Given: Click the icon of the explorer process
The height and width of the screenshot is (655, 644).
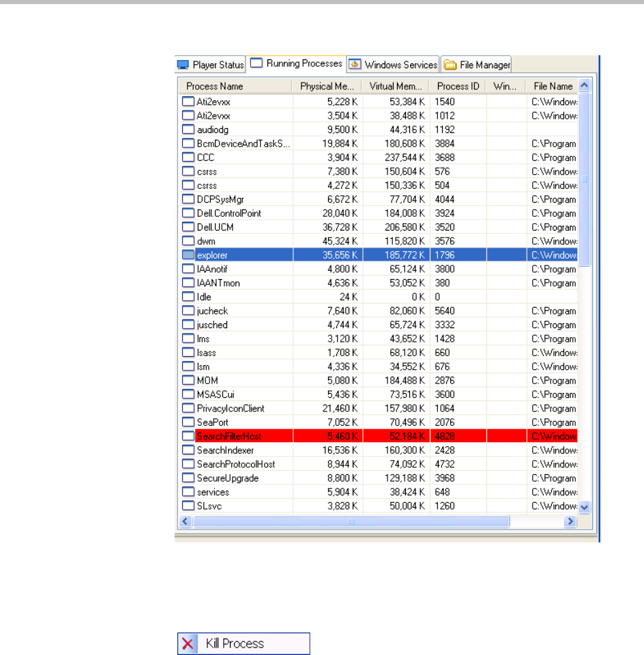Looking at the screenshot, I should (x=188, y=254).
